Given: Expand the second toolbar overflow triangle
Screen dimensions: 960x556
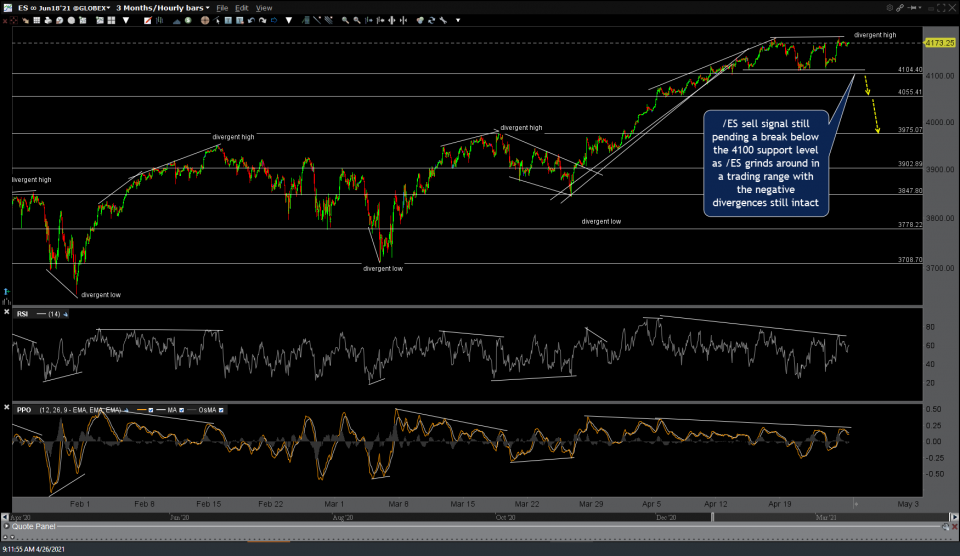Looking at the screenshot, I should tap(288, 20).
